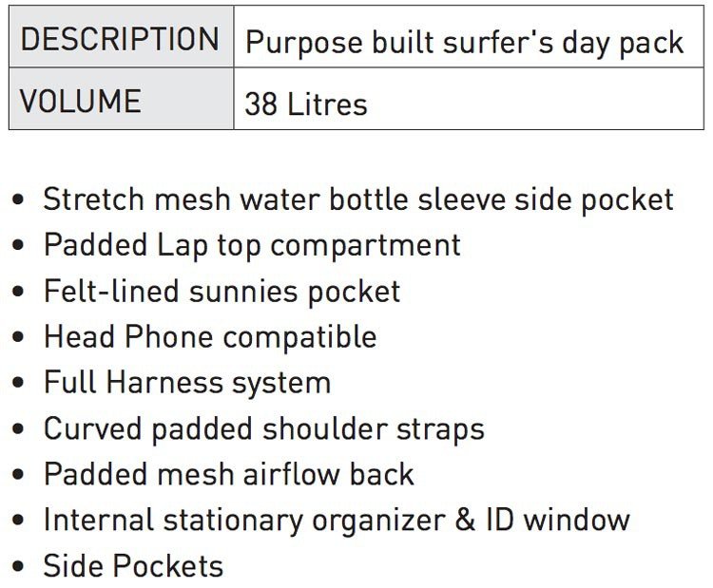Image resolution: width=713 pixels, height=588 pixels.
Task: Click the bullet before Stretch mesh
Action: coord(18,199)
